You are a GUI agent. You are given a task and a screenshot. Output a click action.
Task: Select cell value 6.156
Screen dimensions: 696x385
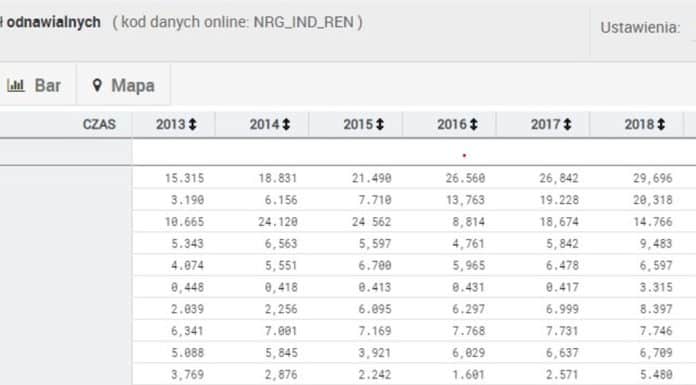click(281, 200)
